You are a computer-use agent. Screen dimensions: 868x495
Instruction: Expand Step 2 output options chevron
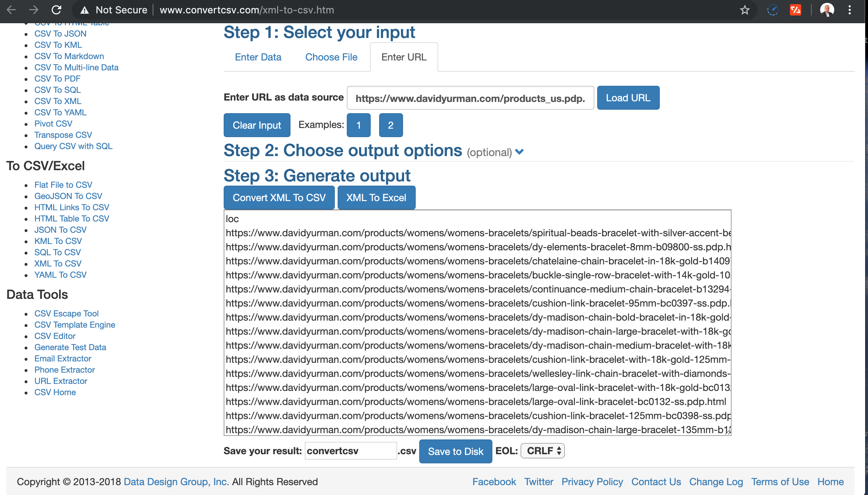pyautogui.click(x=519, y=152)
